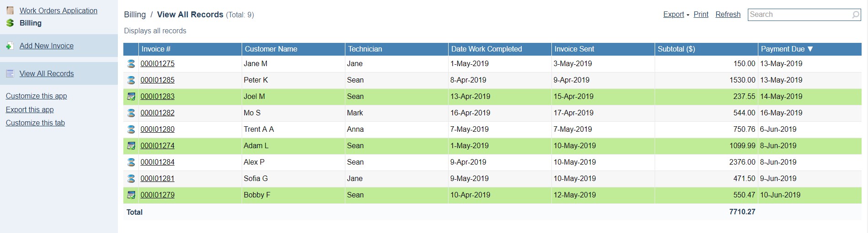
Task: Click the magnifier icon in Search box
Action: (x=856, y=15)
